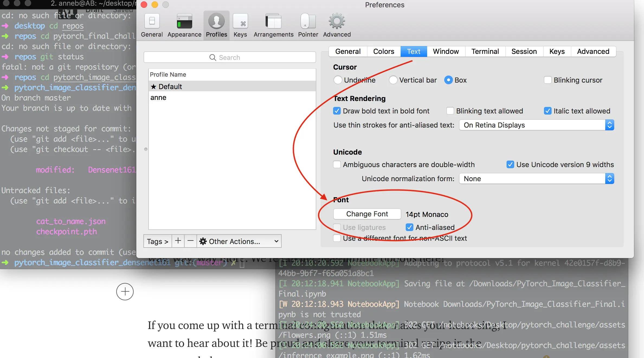Image resolution: width=644 pixels, height=358 pixels.
Task: Click the profile Search field
Action: coord(229,57)
